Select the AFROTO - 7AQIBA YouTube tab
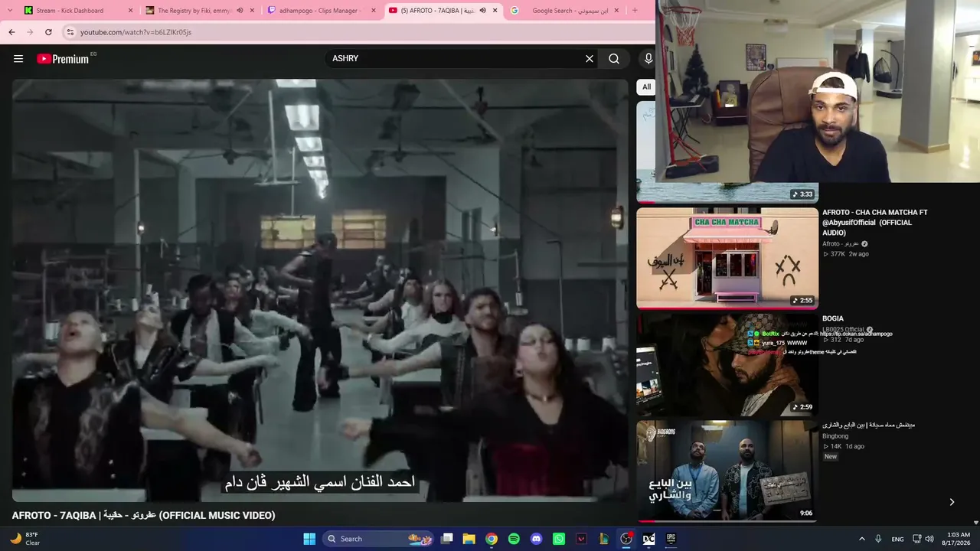Screen dimensions: 980x551 pyautogui.click(x=444, y=11)
